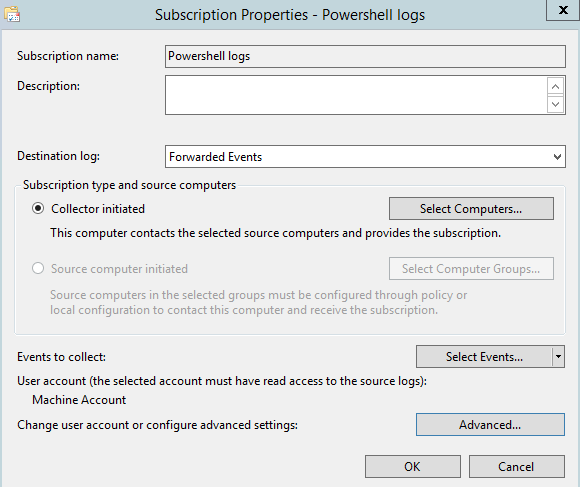This screenshot has height=487, width=580.
Task: Click Description scroll down arrow
Action: (555, 104)
